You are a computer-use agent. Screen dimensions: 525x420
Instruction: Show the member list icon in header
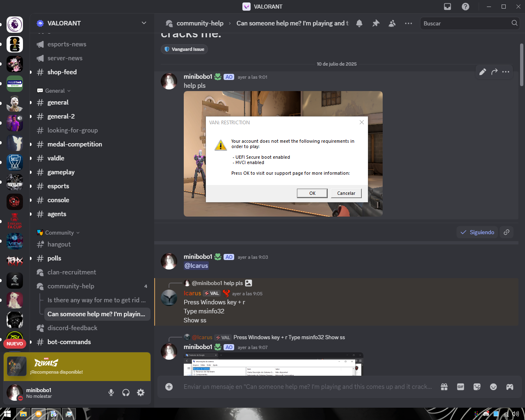coord(392,23)
